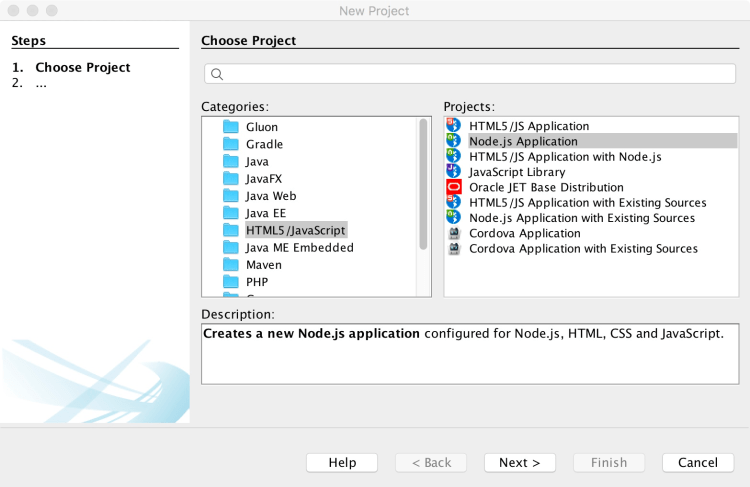Click Node.js Application with Existing Sources icon
This screenshot has height=487, width=750.
coord(453,217)
